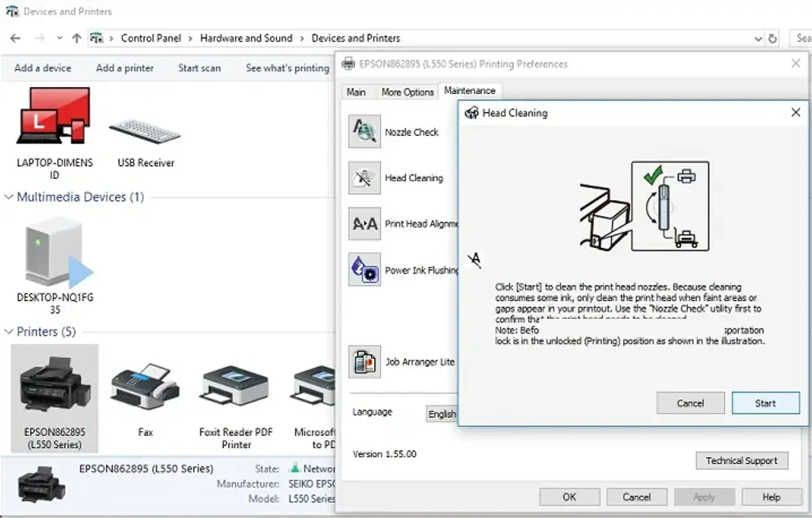
Task: Go up one level in Explorer
Action: (x=77, y=38)
